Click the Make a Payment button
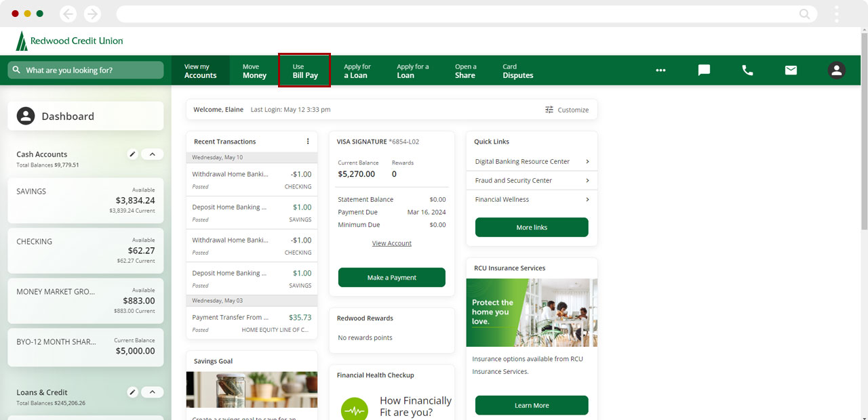Image resolution: width=868 pixels, height=420 pixels. click(392, 277)
